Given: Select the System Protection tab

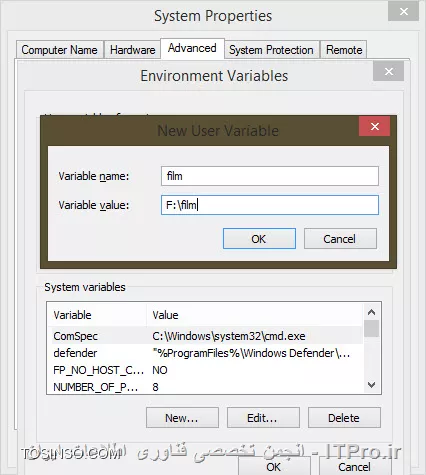Looking at the screenshot, I should (x=271, y=50).
